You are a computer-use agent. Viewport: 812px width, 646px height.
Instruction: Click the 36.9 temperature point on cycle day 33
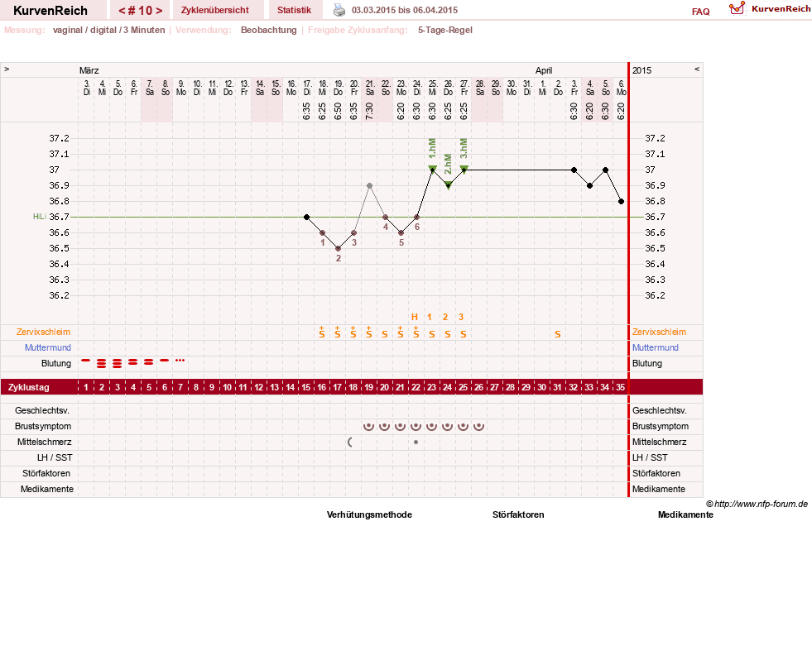tap(590, 185)
